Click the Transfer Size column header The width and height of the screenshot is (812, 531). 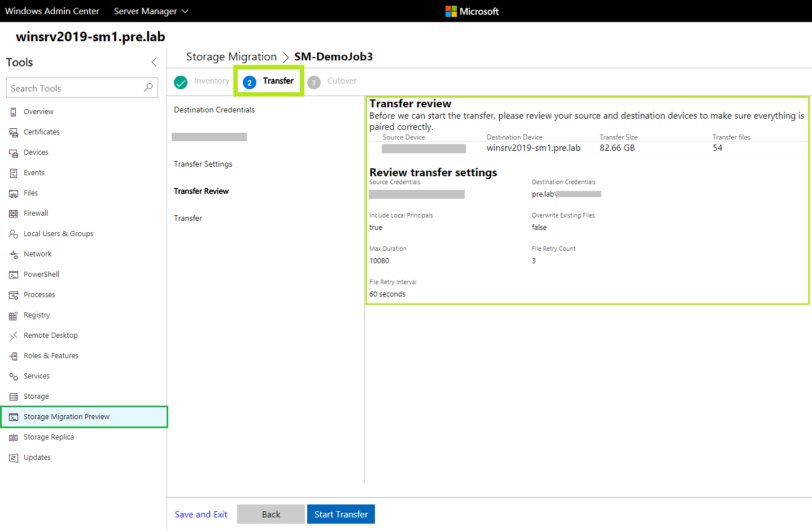618,137
